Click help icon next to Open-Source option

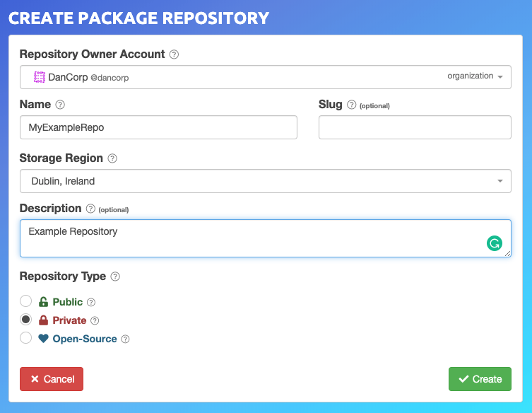(126, 339)
